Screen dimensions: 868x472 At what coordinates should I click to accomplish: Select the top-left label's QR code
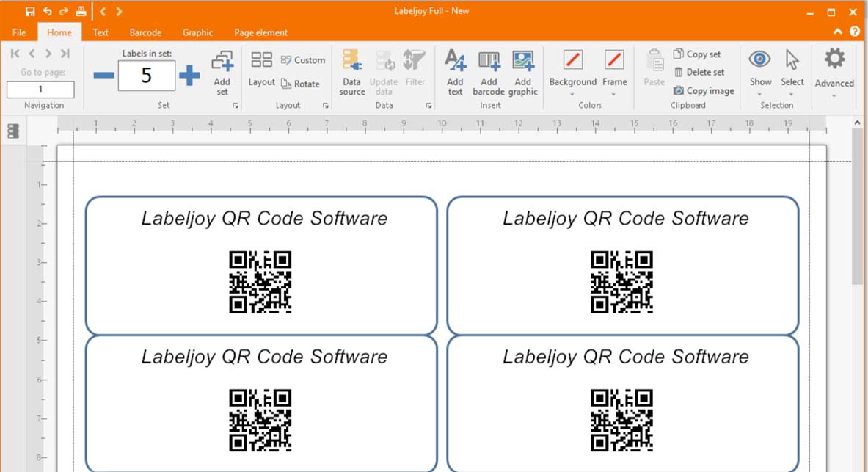click(x=260, y=282)
